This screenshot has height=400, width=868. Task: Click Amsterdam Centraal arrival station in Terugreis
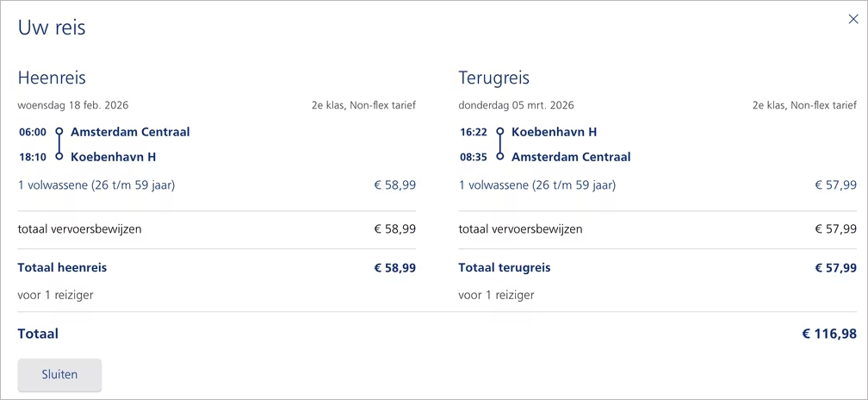pos(571,157)
